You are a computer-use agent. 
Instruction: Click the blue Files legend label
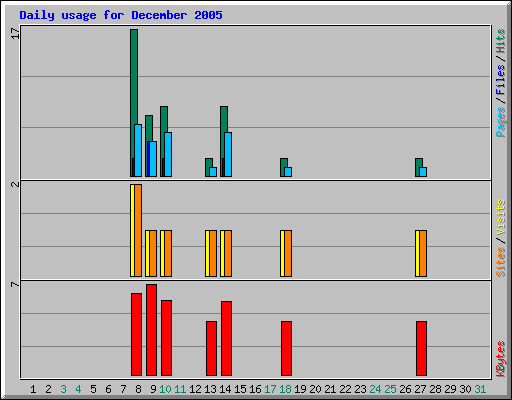pyautogui.click(x=500, y=79)
